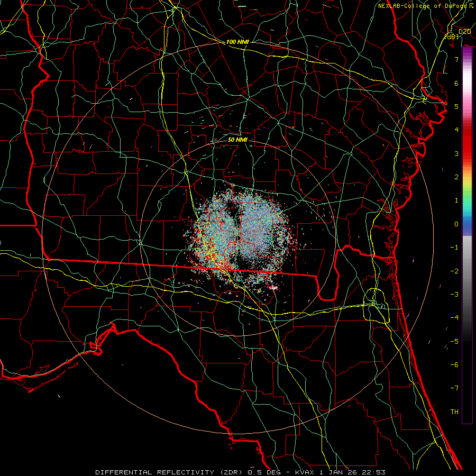Click the TH label on color scale

[x=454, y=412]
